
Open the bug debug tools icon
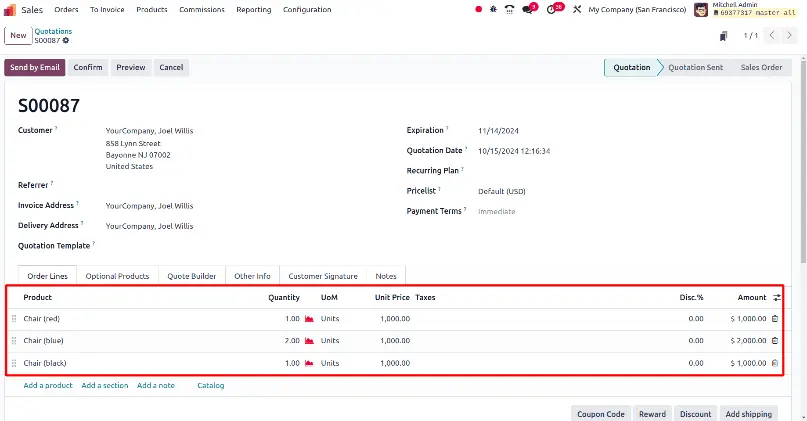(493, 9)
